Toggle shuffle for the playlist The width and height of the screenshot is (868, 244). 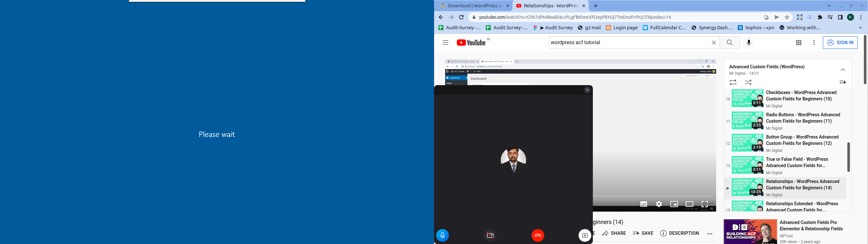coord(748,82)
